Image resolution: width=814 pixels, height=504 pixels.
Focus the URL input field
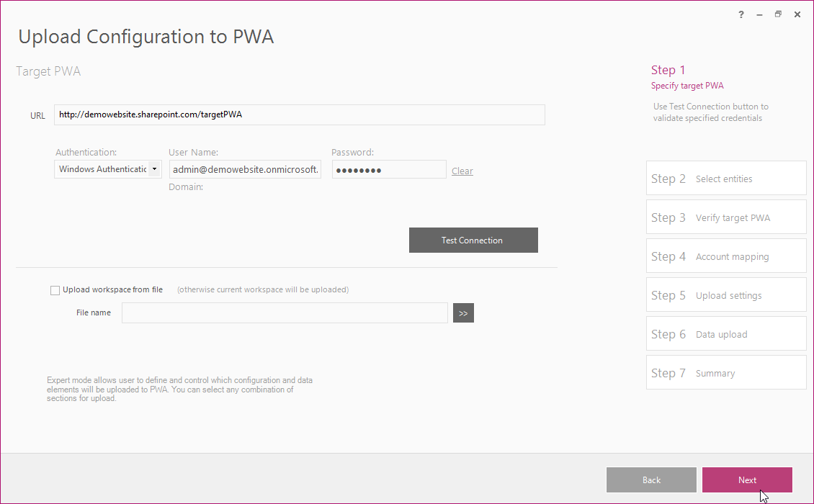pos(299,114)
